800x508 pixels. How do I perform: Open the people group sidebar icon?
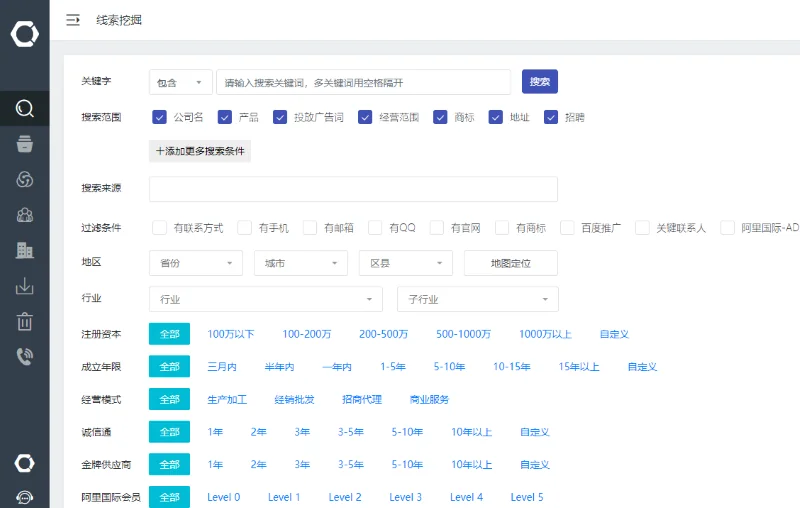(24, 215)
